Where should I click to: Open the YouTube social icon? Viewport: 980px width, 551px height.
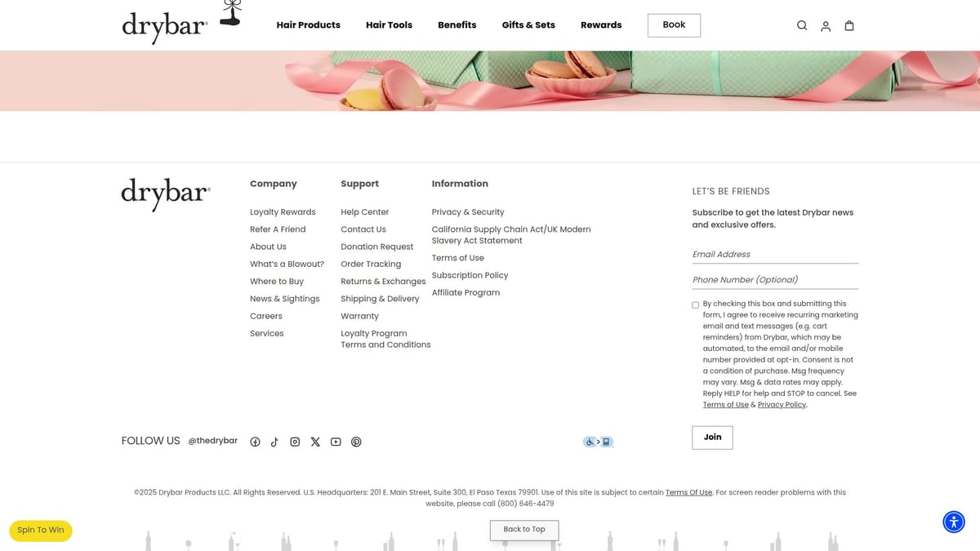point(336,442)
